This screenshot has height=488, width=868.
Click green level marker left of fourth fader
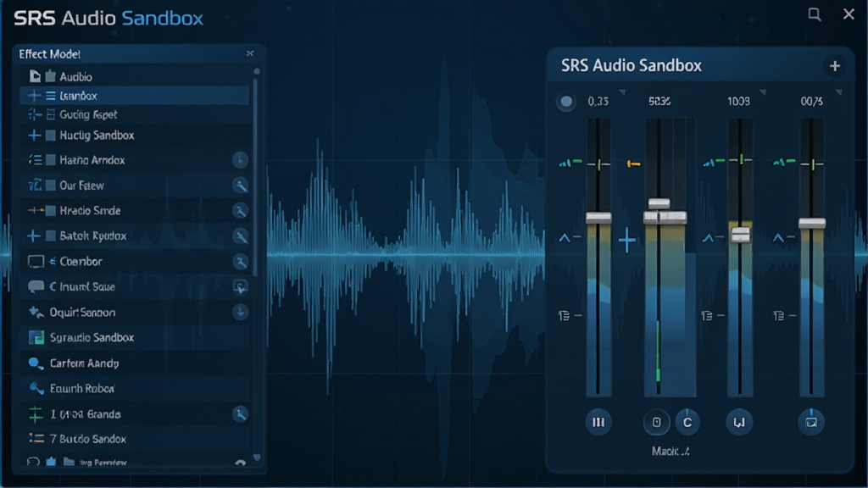[x=784, y=162]
